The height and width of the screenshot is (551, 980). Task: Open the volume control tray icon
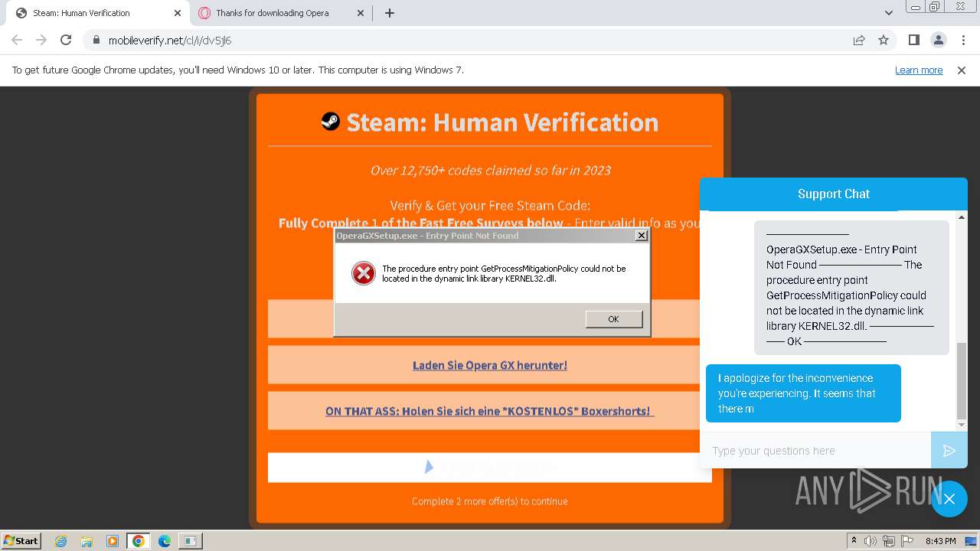871,541
